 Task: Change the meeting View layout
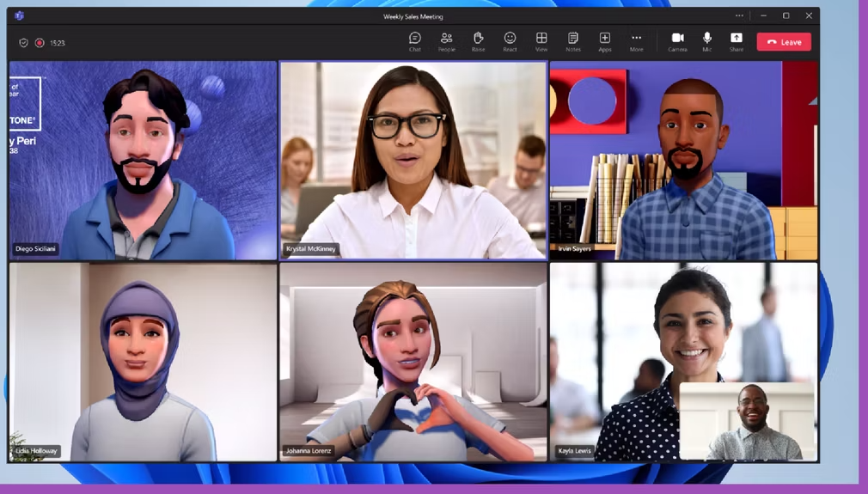[x=541, y=41]
